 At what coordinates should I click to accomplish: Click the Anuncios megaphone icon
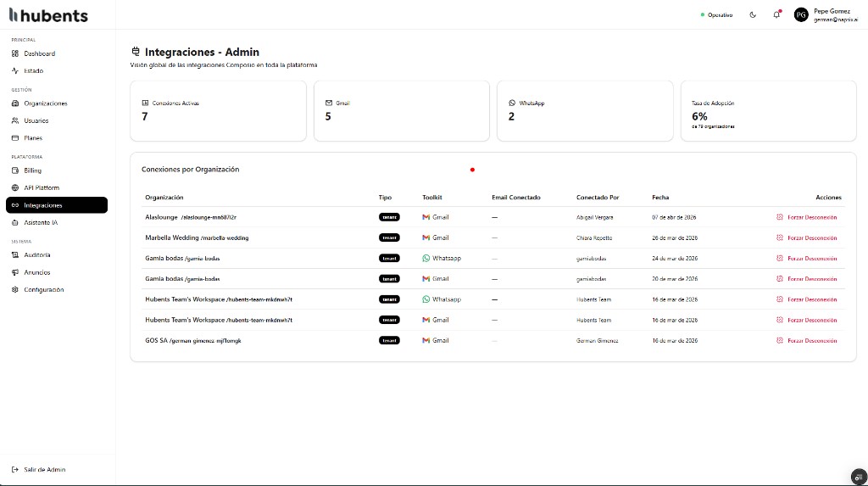coord(15,272)
